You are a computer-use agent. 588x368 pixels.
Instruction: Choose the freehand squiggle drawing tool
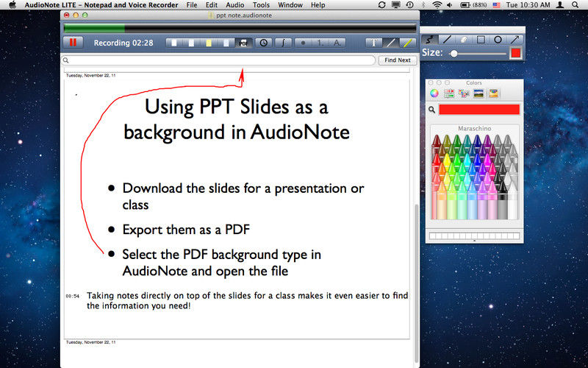point(430,40)
